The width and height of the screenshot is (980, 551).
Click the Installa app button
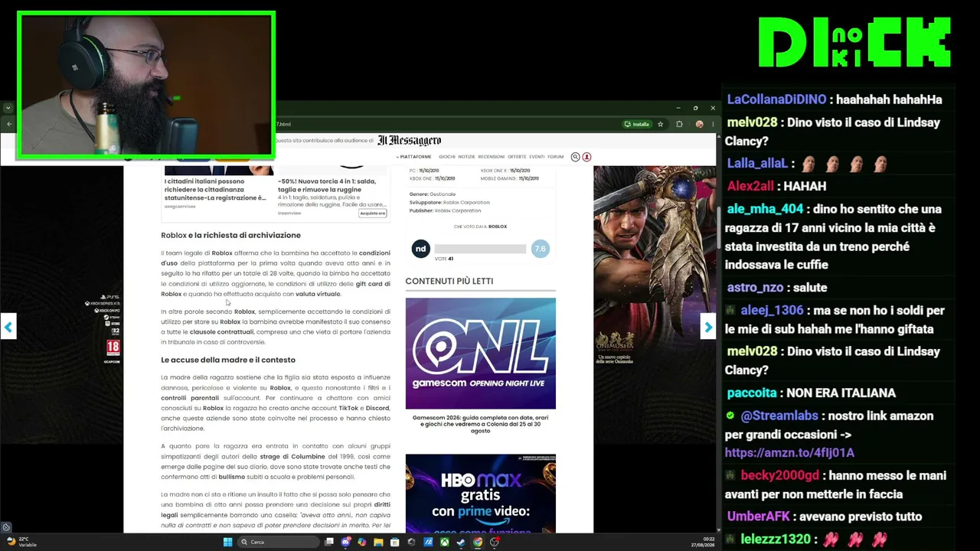pyautogui.click(x=637, y=124)
